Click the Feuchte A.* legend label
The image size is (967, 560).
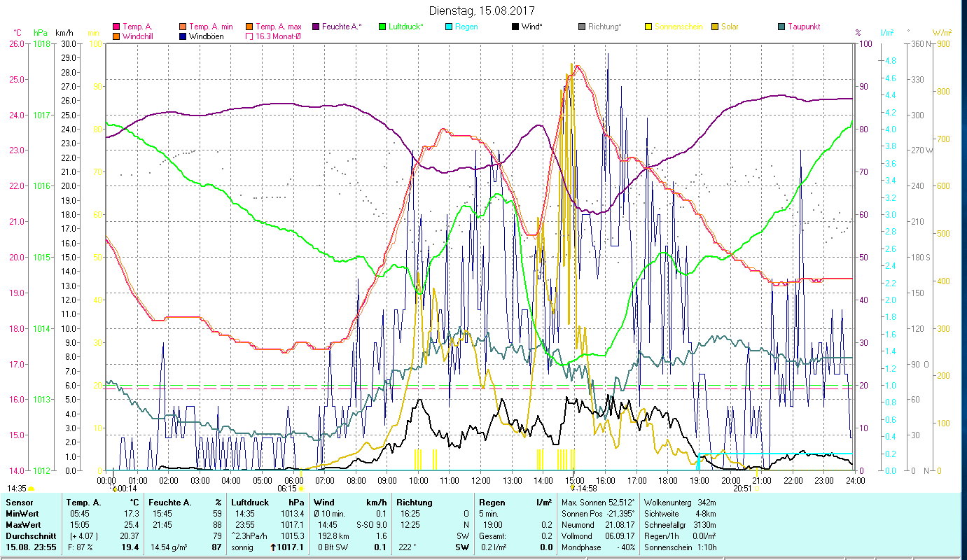click(x=342, y=27)
